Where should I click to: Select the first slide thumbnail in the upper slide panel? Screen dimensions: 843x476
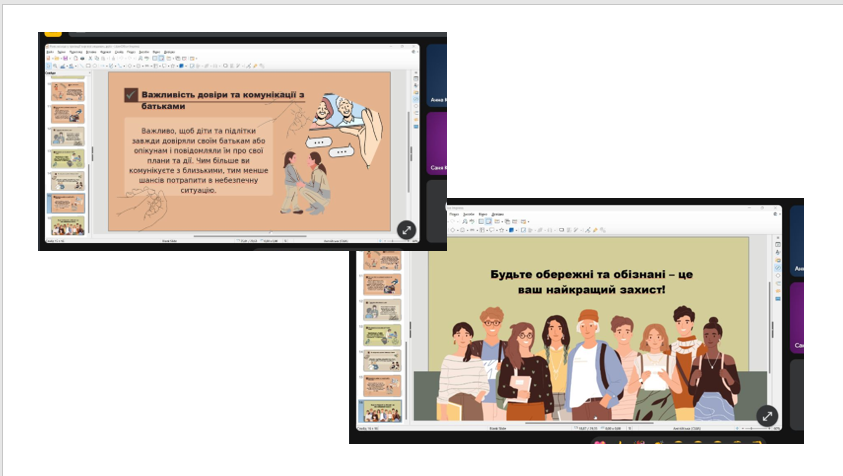coord(67,90)
